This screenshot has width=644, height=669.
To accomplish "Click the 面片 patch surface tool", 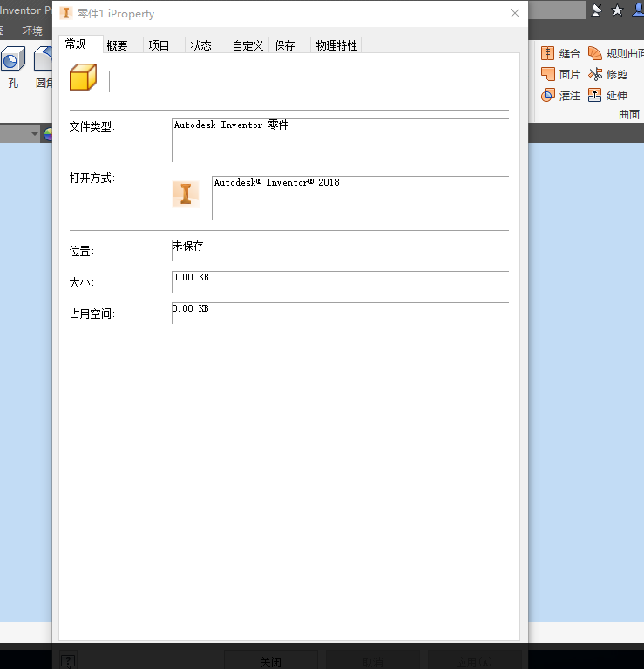I will click(560, 74).
